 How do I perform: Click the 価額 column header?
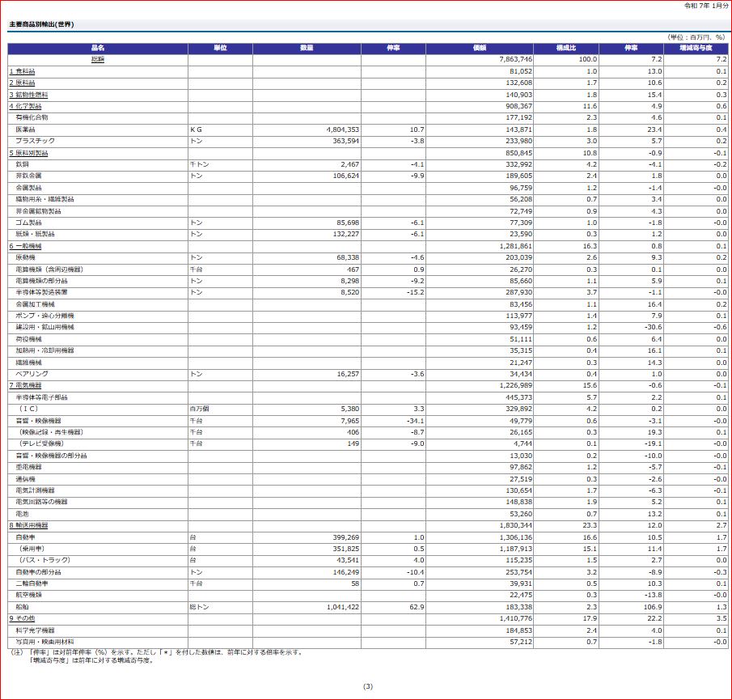pyautogui.click(x=480, y=48)
